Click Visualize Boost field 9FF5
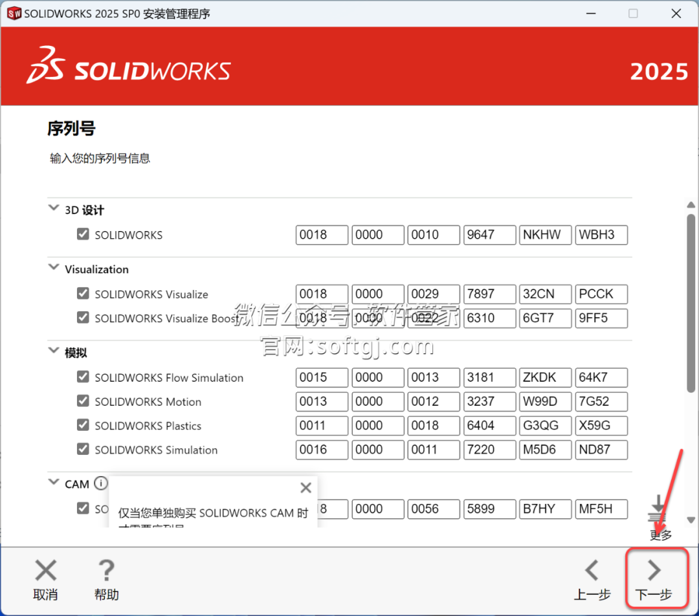This screenshot has height=616, width=699. [x=601, y=318]
